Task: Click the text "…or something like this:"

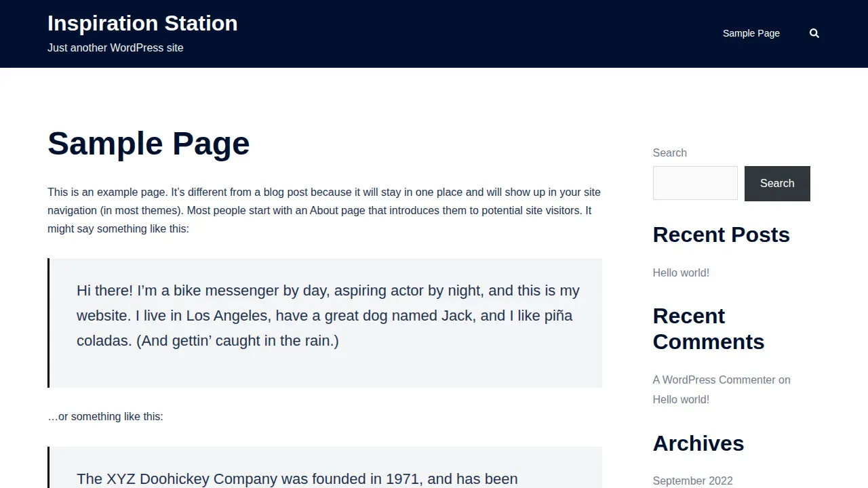Action: 105,416
